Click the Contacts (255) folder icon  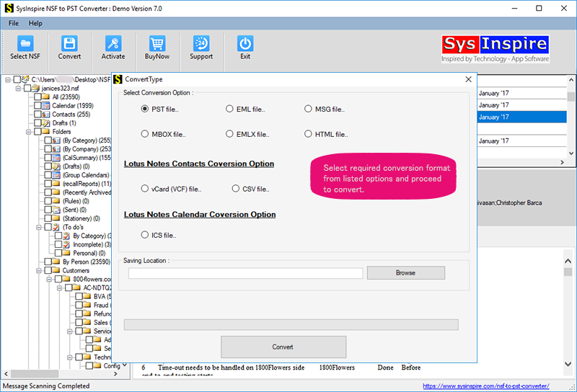pos(46,115)
